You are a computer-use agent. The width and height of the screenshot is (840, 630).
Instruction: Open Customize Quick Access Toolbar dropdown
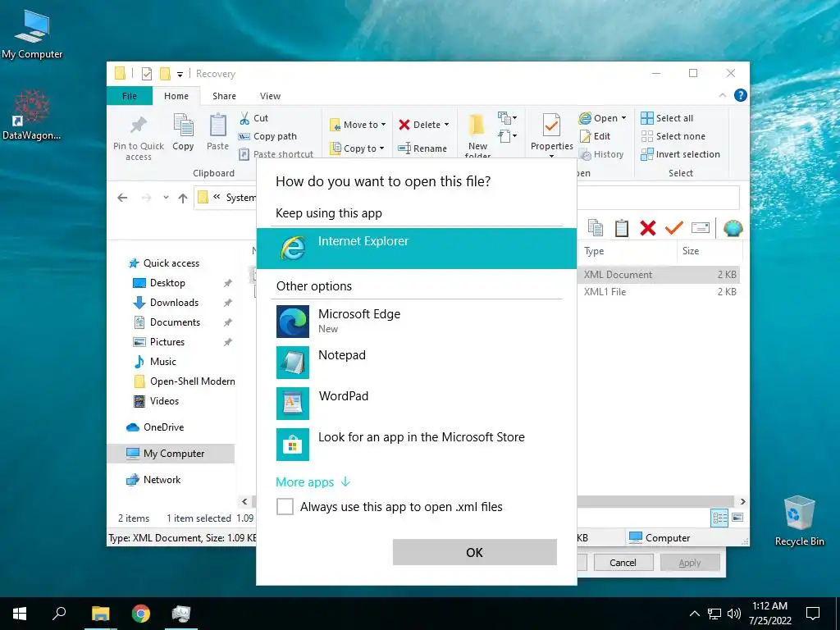tap(180, 74)
